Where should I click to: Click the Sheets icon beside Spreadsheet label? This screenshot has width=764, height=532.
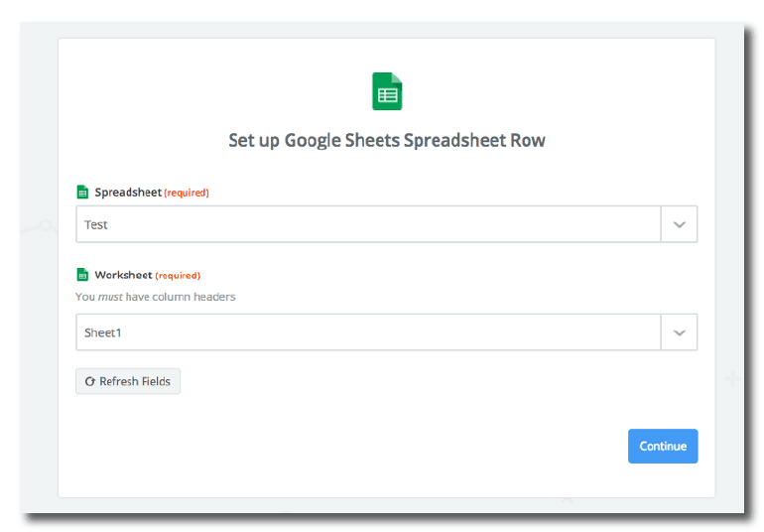pyautogui.click(x=82, y=193)
